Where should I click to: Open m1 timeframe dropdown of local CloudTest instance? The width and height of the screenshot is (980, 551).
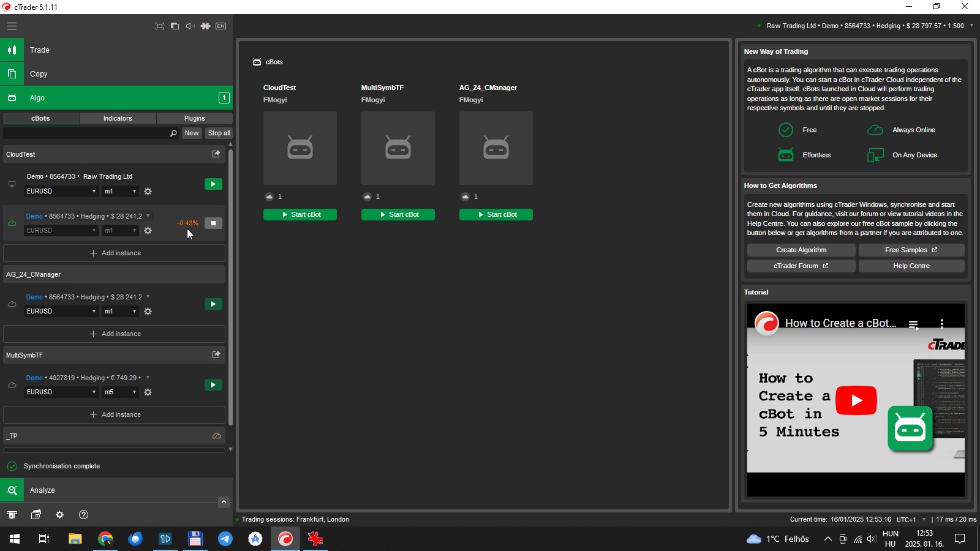tap(120, 192)
